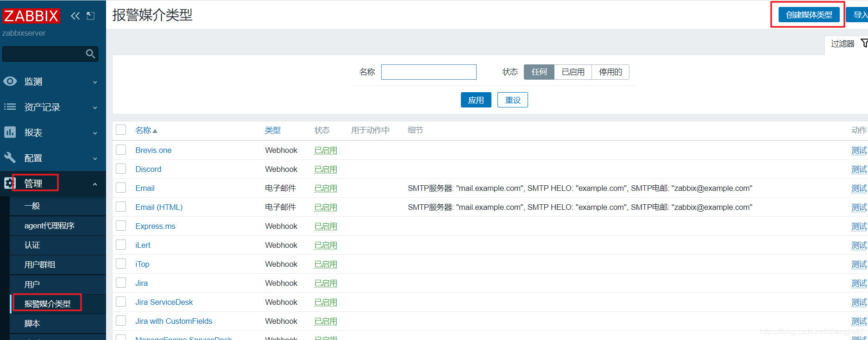Check the iTop row checkbox

pos(121,264)
